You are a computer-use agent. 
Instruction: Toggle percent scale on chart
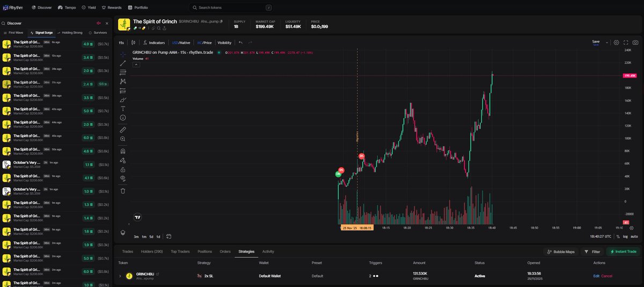[x=618, y=236]
